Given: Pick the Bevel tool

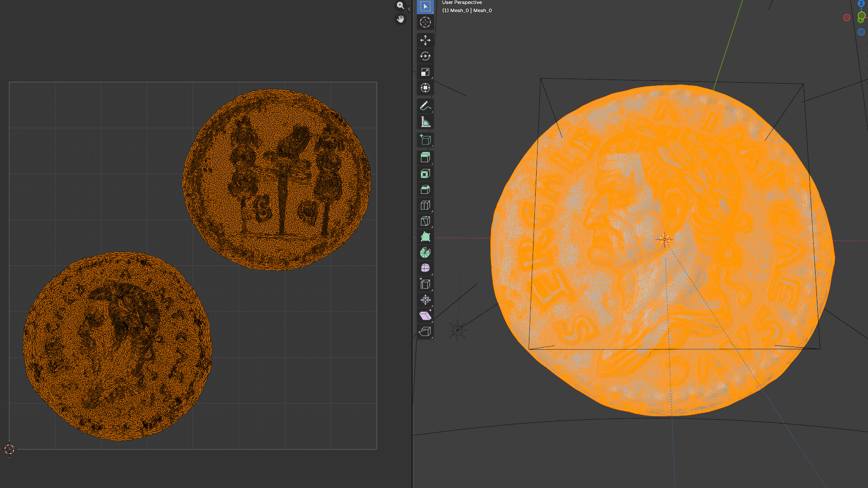Looking at the screenshot, I should [425, 189].
